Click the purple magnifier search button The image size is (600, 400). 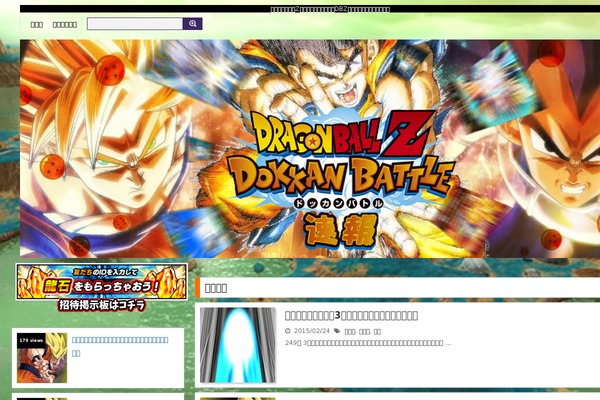click(192, 24)
